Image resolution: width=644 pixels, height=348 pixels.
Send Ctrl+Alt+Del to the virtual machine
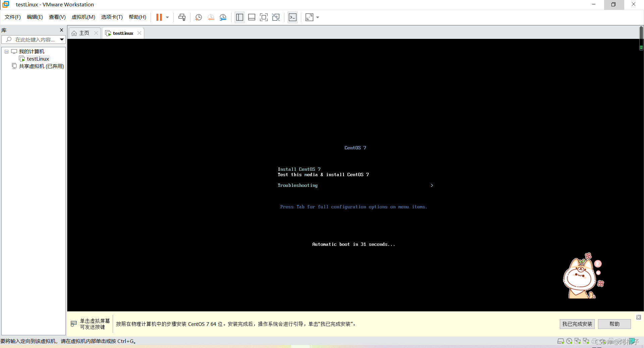pos(182,17)
